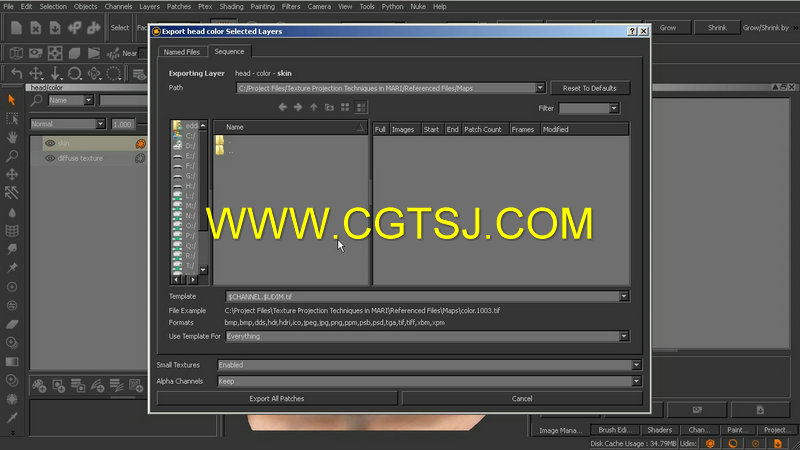This screenshot has width=800, height=450.
Task: Click the undo arrow icon in toolbar
Action: point(16,73)
